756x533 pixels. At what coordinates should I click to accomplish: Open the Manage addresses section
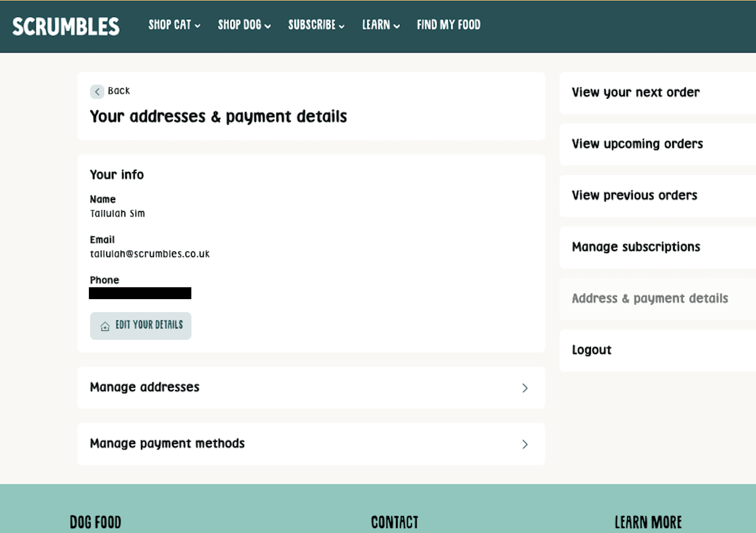(x=145, y=387)
